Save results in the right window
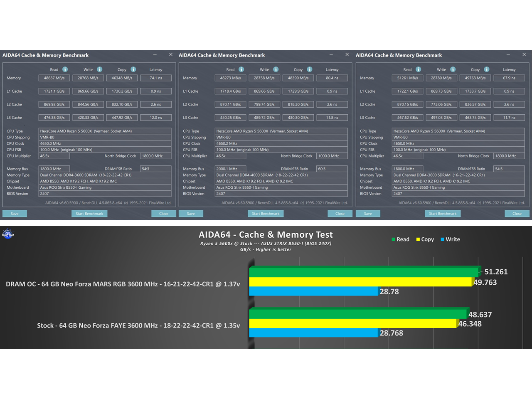532x399 pixels. point(368,214)
